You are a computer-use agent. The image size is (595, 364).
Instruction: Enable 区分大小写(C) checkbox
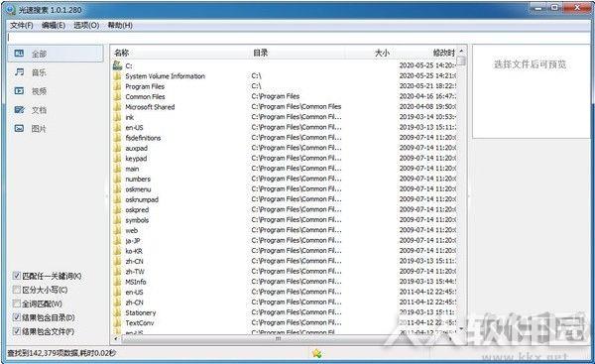pyautogui.click(x=16, y=290)
